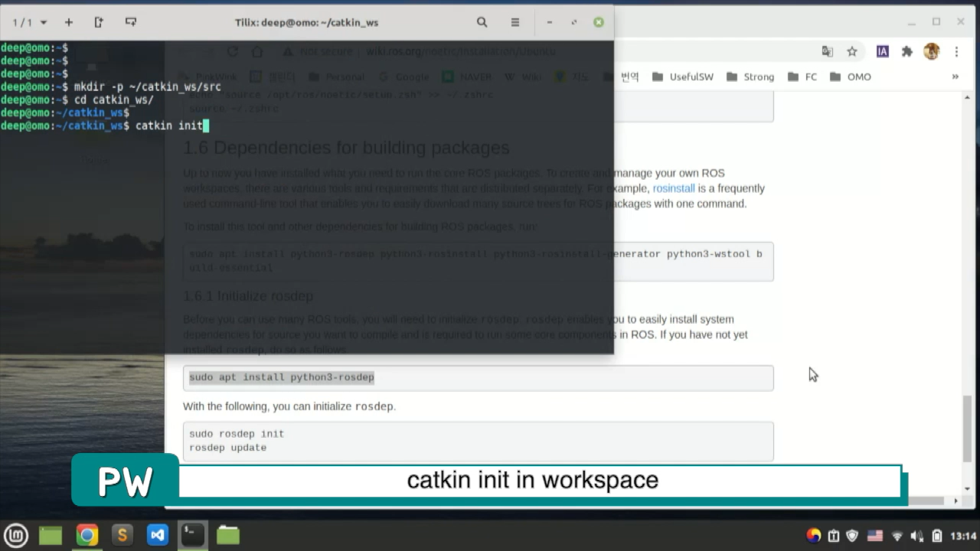Image resolution: width=980 pixels, height=551 pixels.
Task: Open the Strong bookmark folder
Action: coord(750,77)
